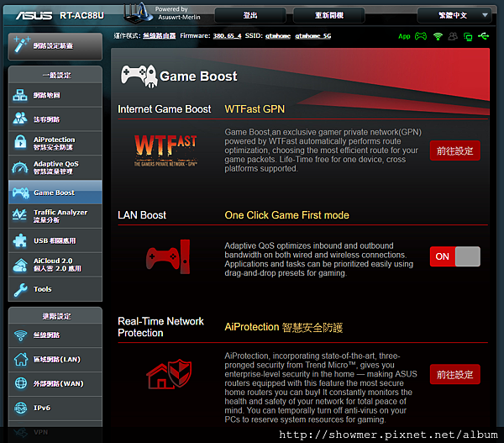Open IPv6 settings label

[42, 408]
